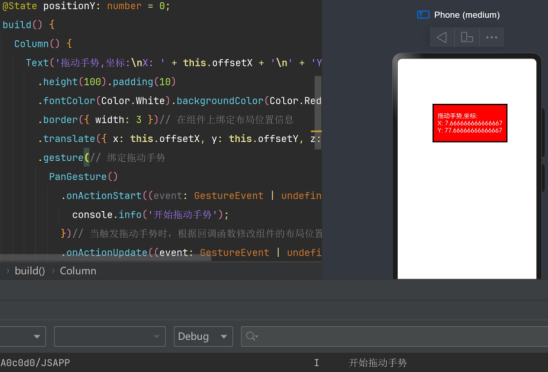Click the Phone (medium) label
Image resolution: width=548 pixels, height=372 pixels.
[x=467, y=15]
